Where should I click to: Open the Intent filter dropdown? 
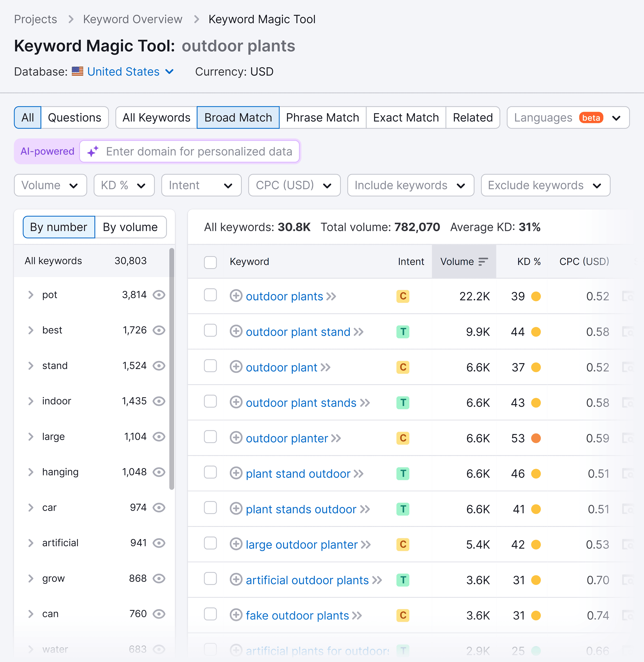click(x=200, y=186)
